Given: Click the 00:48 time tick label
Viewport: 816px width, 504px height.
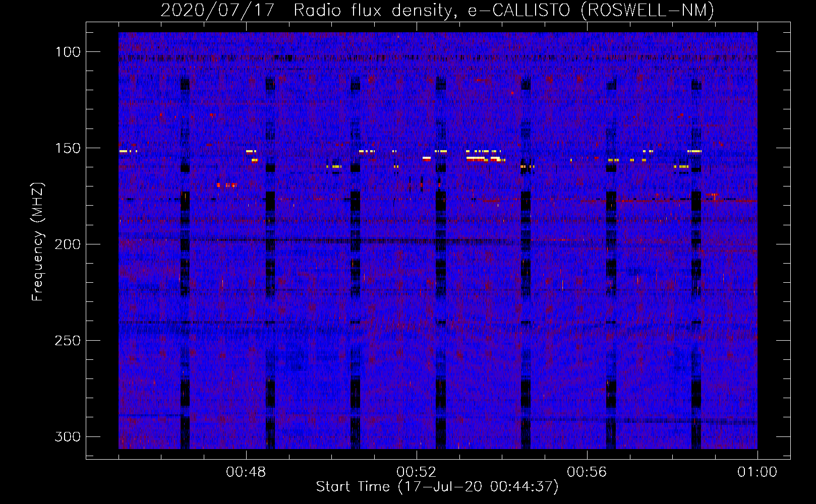Looking at the screenshot, I should tap(246, 472).
